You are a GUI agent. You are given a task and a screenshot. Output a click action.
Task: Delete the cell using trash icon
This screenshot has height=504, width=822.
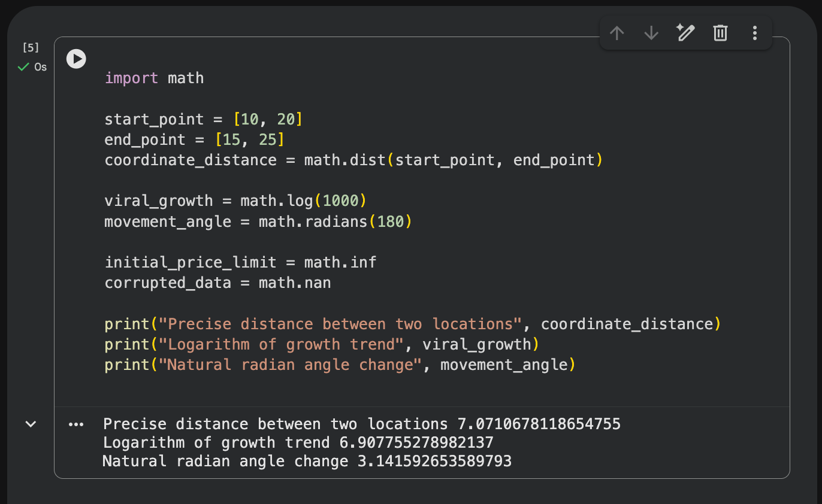(720, 33)
